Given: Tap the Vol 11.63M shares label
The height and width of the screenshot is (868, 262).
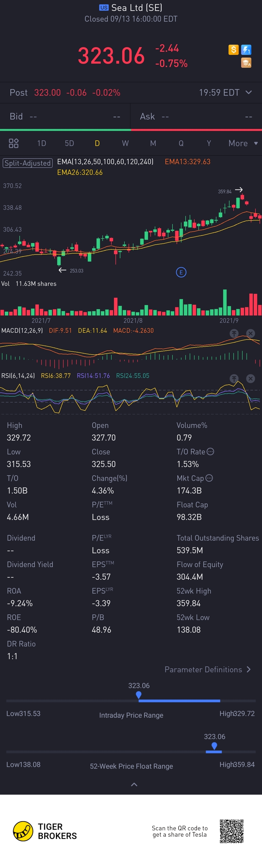Looking at the screenshot, I should tap(29, 284).
